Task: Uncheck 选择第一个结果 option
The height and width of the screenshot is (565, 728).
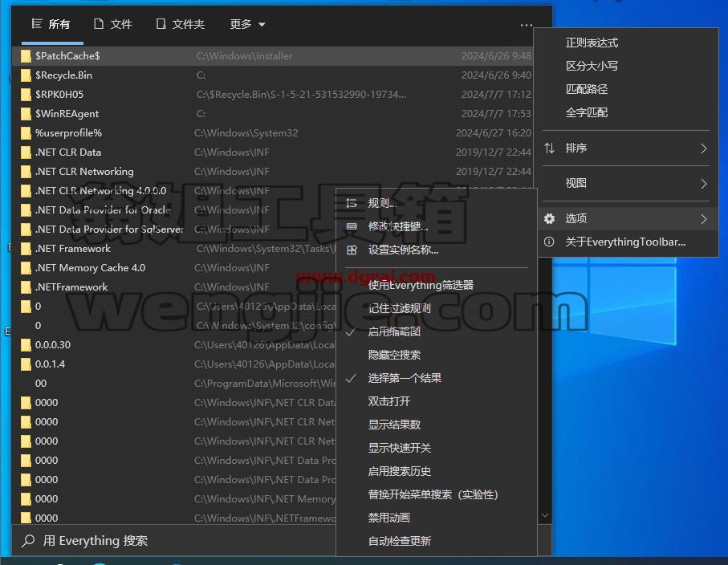Action: coord(437,378)
